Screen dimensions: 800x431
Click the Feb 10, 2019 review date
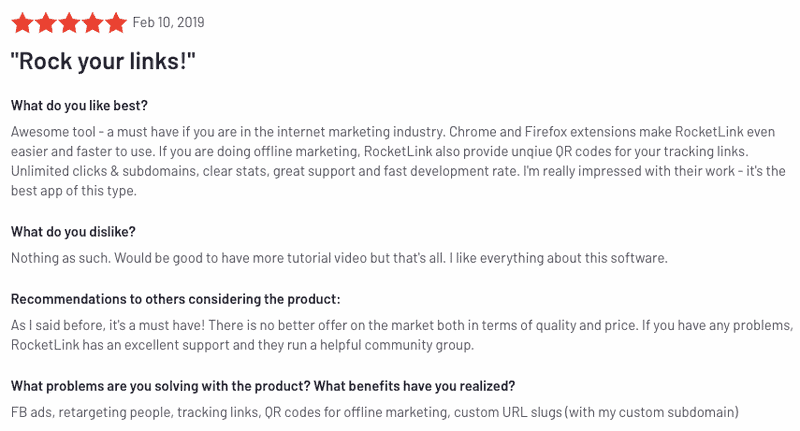click(168, 22)
